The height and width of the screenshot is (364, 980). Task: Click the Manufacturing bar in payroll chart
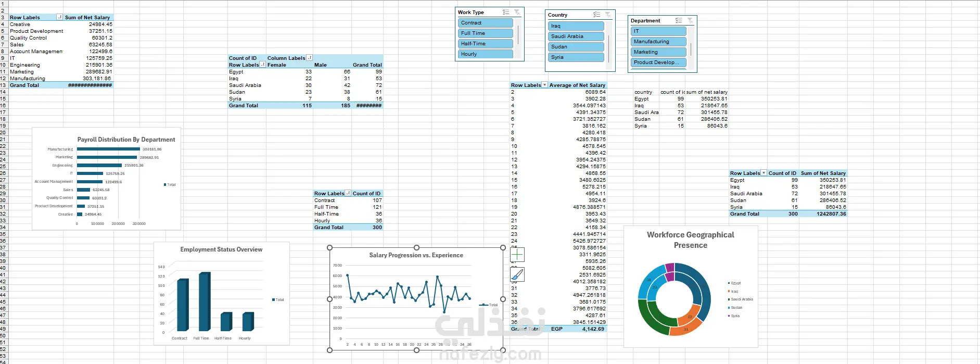[108, 149]
